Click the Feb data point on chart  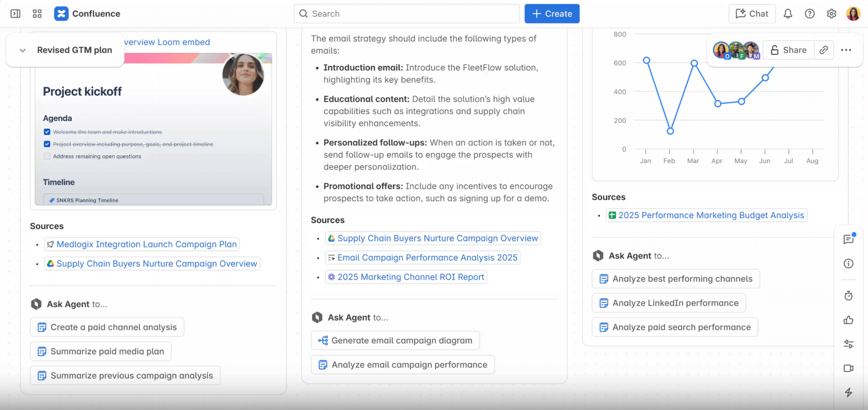pyautogui.click(x=670, y=131)
